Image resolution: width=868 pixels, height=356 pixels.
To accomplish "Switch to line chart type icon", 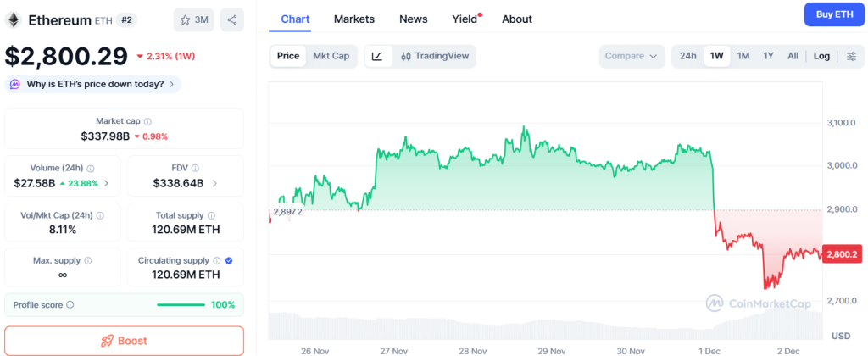I will coord(377,56).
